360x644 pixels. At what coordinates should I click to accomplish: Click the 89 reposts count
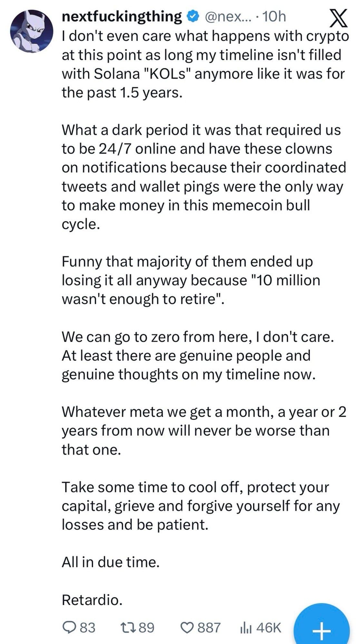click(x=147, y=627)
